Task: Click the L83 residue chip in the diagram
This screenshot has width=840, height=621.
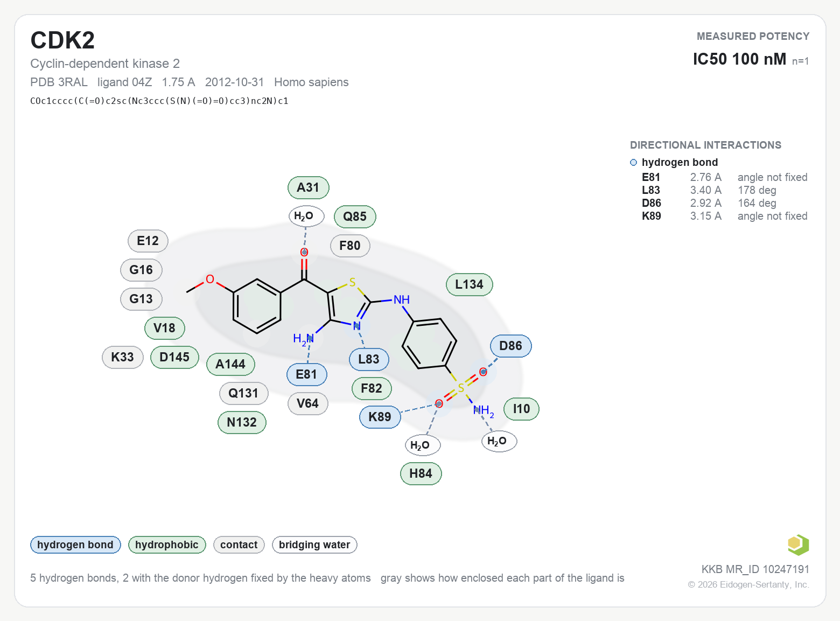Action: 369,359
